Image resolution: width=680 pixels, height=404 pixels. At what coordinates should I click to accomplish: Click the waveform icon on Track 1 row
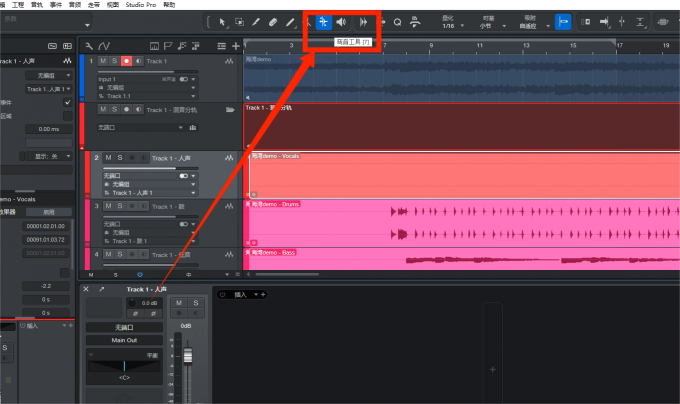[229, 62]
